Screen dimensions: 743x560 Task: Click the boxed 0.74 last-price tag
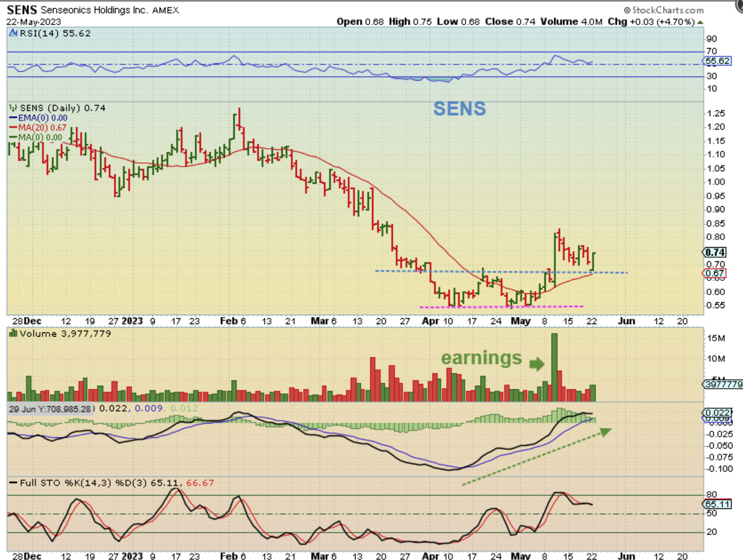point(715,252)
